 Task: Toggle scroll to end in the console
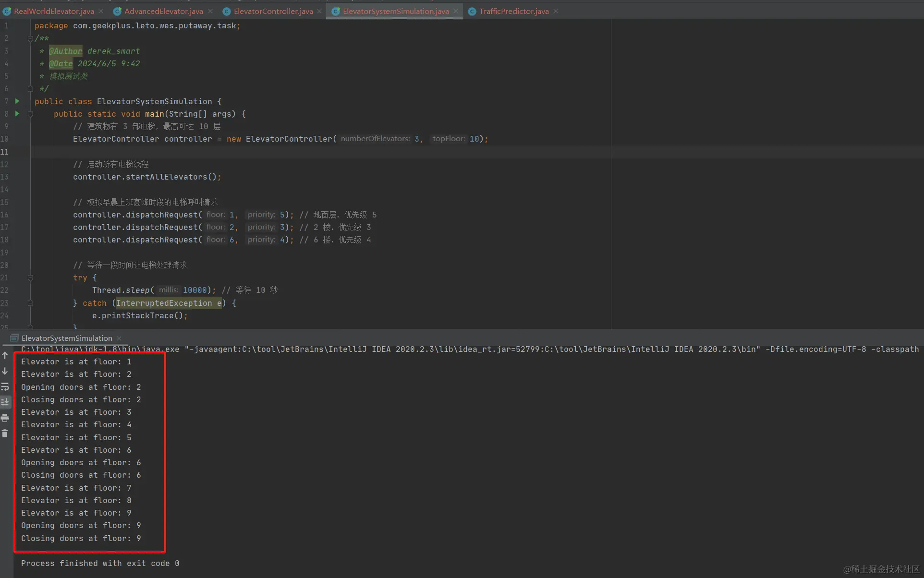pyautogui.click(x=5, y=402)
